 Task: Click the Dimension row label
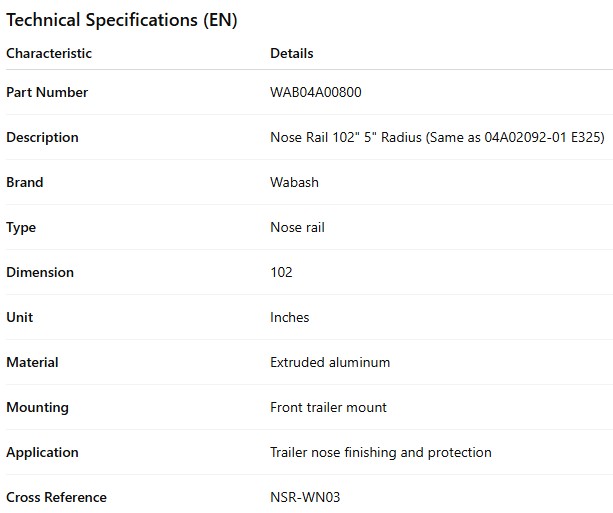(40, 272)
